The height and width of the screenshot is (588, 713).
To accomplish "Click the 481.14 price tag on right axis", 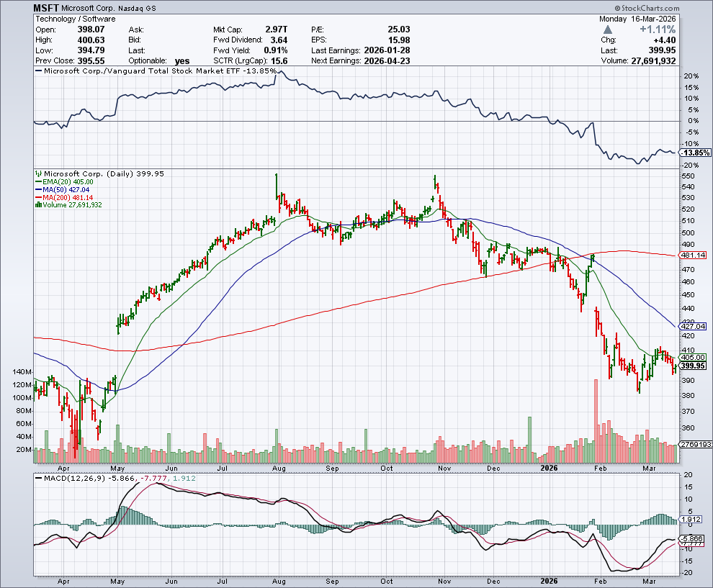I will [694, 255].
